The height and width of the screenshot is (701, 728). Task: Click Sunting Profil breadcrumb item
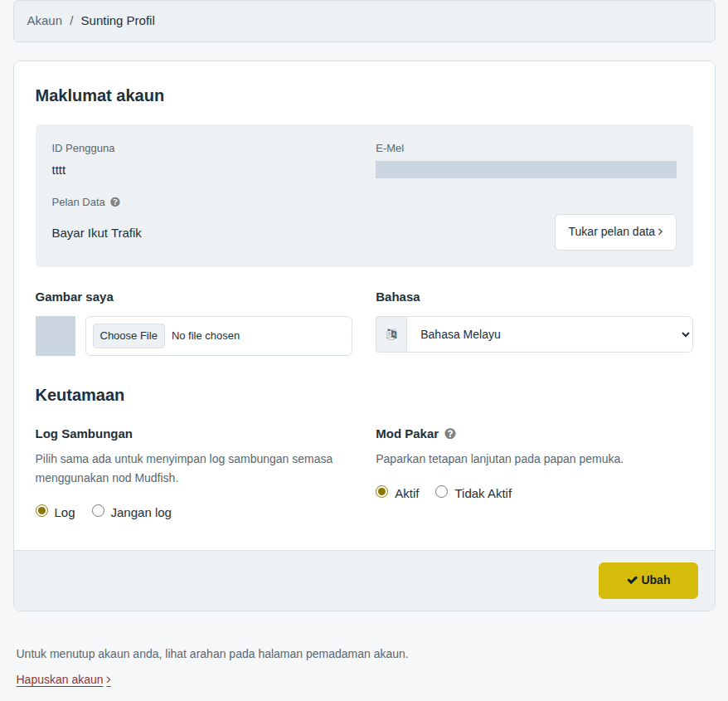point(118,21)
